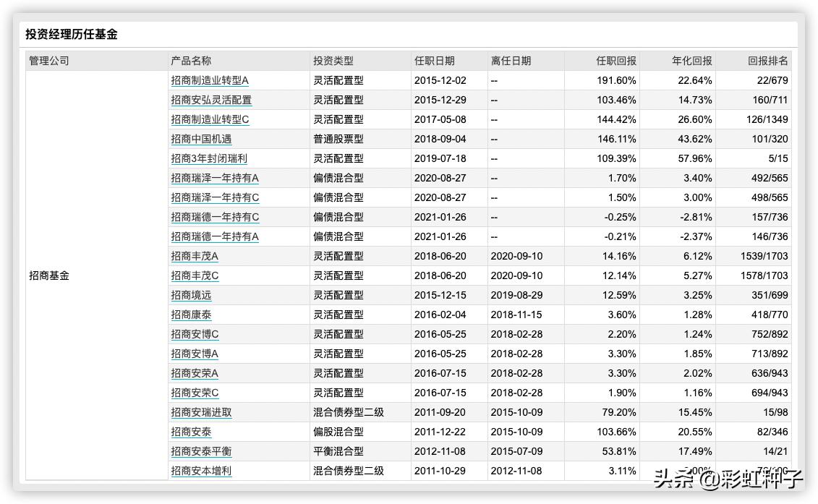
Task: Click the 投资类型 column header
Action: 334,61
